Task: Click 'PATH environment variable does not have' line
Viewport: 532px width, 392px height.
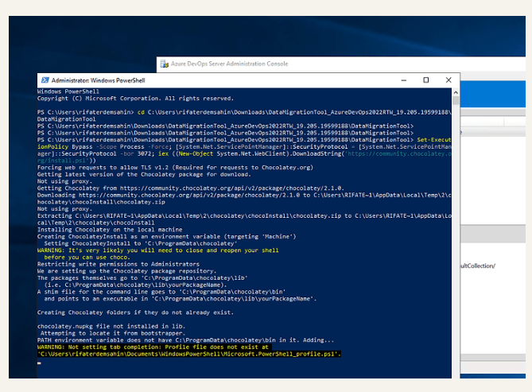Action: [x=185, y=340]
